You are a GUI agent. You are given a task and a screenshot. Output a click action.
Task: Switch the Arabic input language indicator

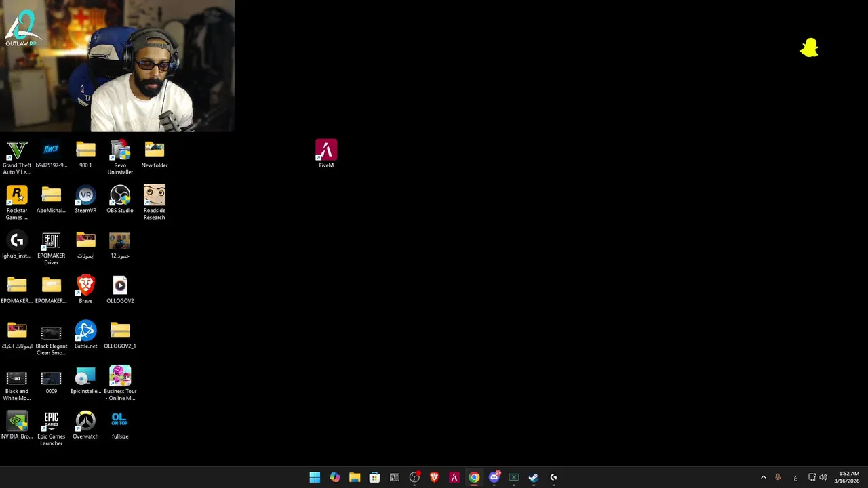click(x=795, y=478)
